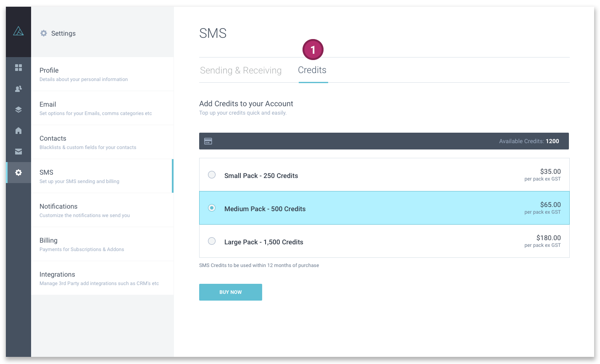600x364 pixels.
Task: Select the Large Pack 1,500 Credits radio
Action: click(x=212, y=241)
